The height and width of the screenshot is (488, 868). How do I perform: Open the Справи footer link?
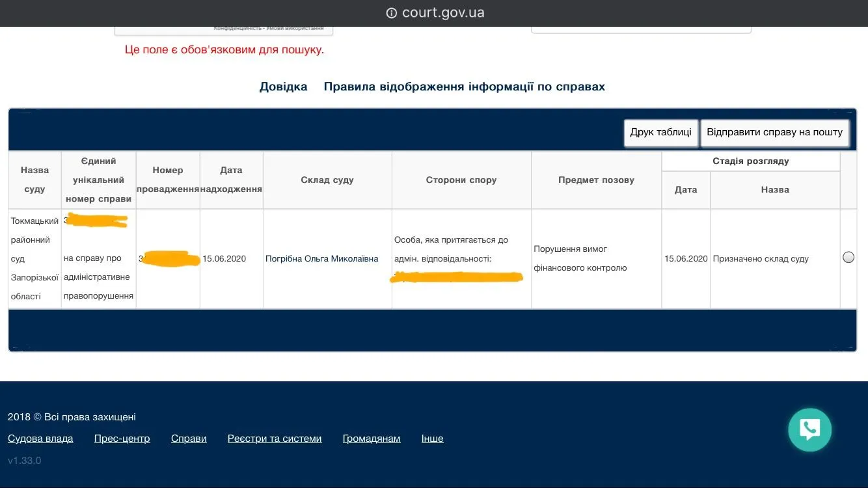tap(189, 439)
